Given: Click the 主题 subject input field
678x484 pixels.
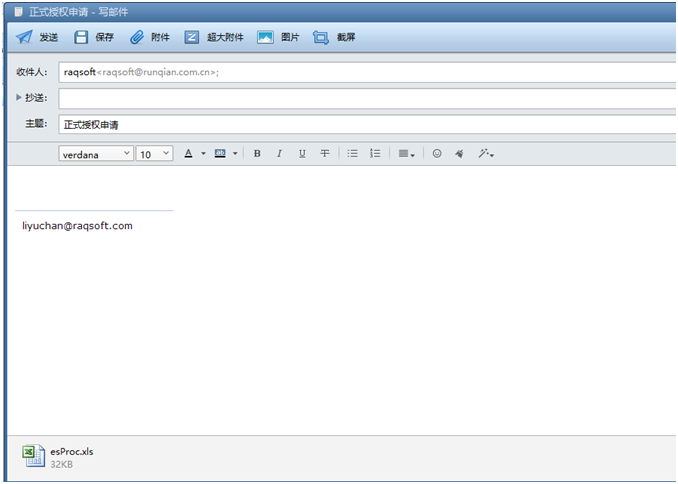Looking at the screenshot, I should coord(367,125).
